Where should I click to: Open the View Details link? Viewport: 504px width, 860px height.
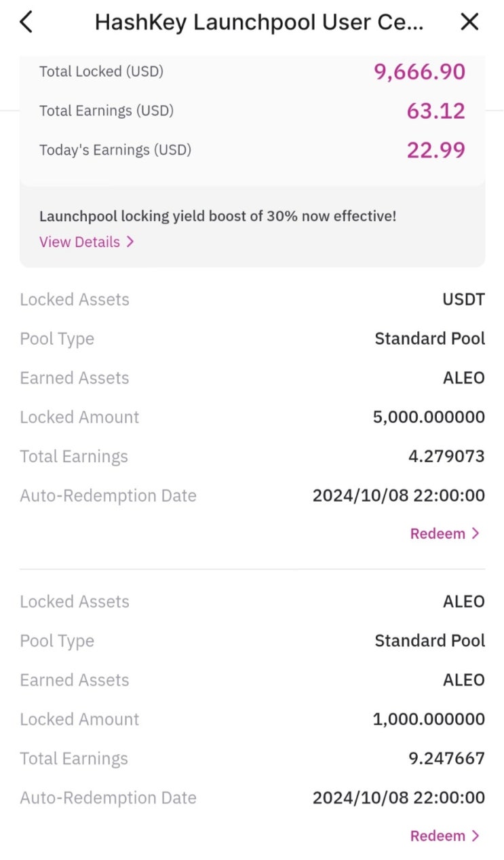point(79,242)
